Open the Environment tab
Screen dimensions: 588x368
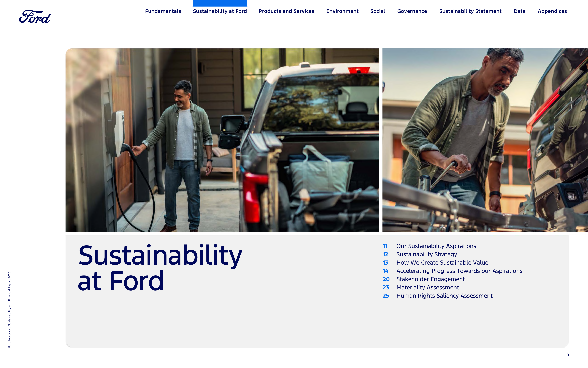click(x=342, y=11)
